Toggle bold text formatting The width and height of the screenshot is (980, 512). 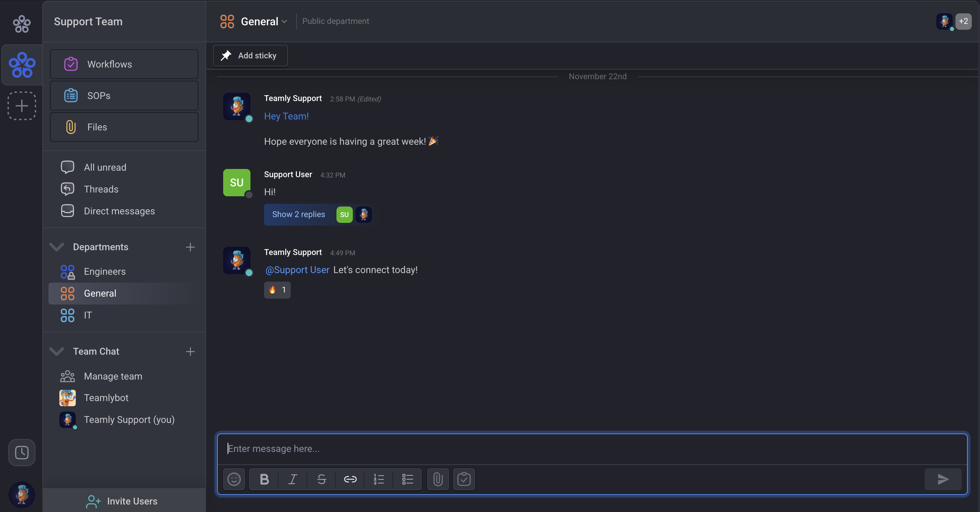coord(264,479)
